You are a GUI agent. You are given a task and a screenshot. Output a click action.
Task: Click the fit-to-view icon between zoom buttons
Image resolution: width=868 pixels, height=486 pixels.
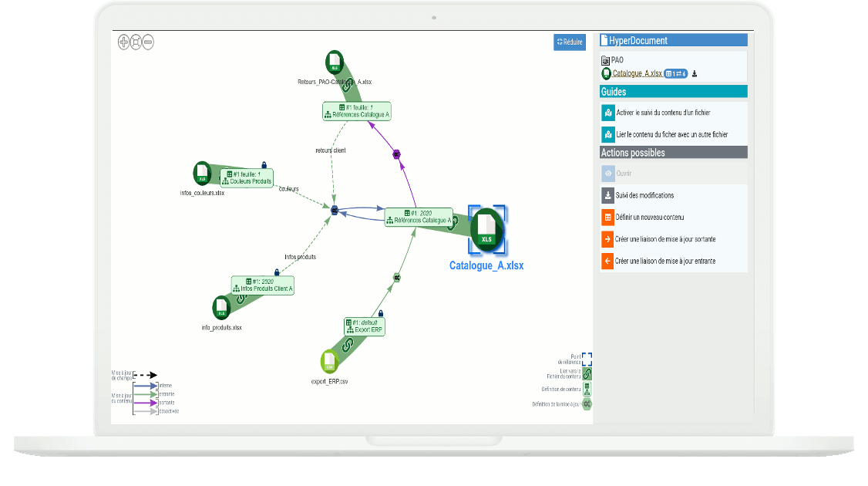point(136,42)
